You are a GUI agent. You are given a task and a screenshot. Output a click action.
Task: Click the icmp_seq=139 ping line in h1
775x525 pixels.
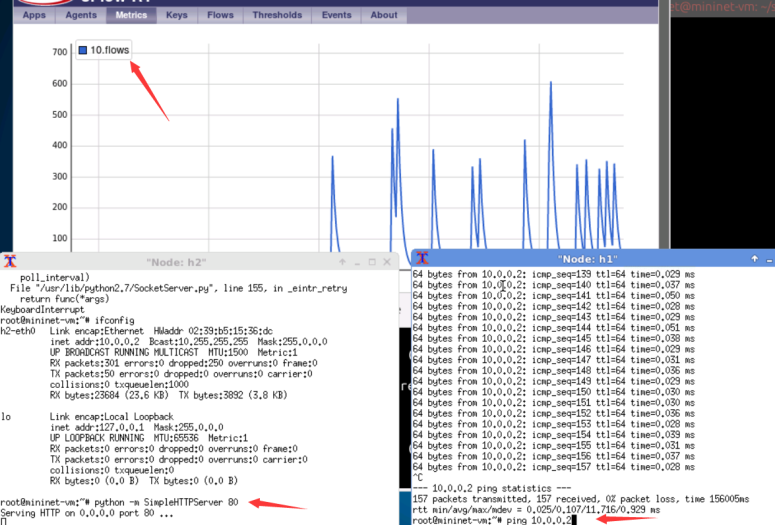pyautogui.click(x=554, y=274)
